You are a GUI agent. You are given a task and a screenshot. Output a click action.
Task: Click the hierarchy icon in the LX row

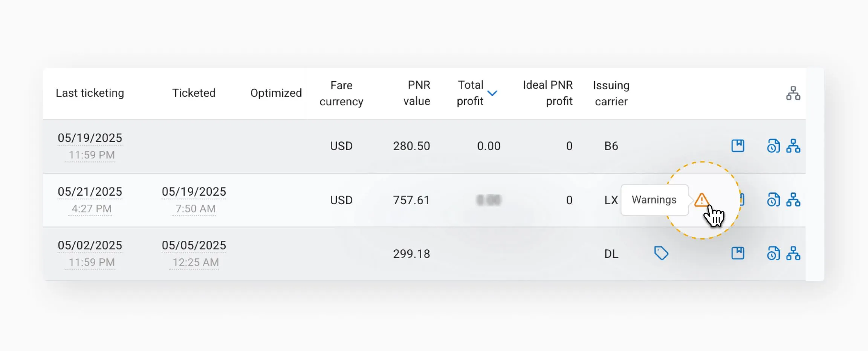[793, 200]
